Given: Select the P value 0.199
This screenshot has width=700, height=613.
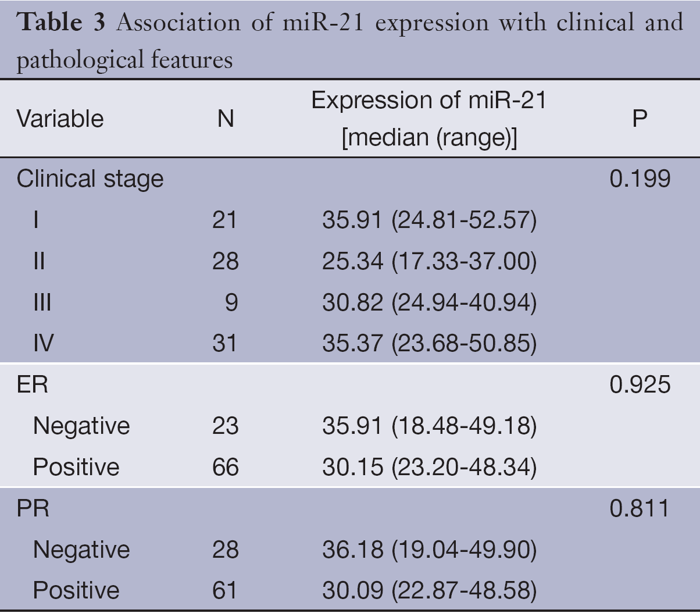Looking at the screenshot, I should 640,179.
